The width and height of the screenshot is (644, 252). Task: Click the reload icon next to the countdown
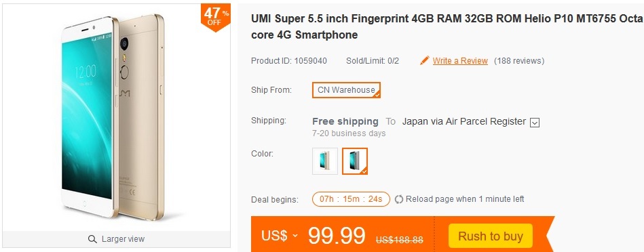(x=399, y=200)
